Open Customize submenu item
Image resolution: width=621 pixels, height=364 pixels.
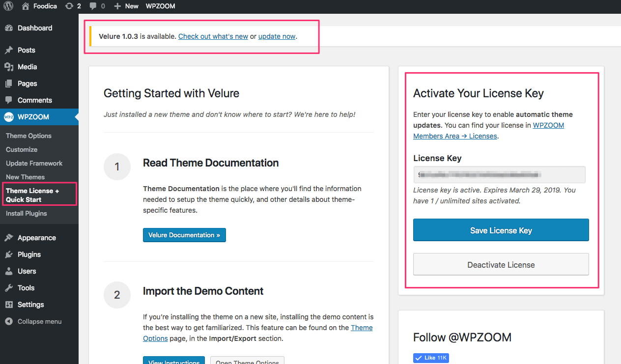(x=22, y=149)
